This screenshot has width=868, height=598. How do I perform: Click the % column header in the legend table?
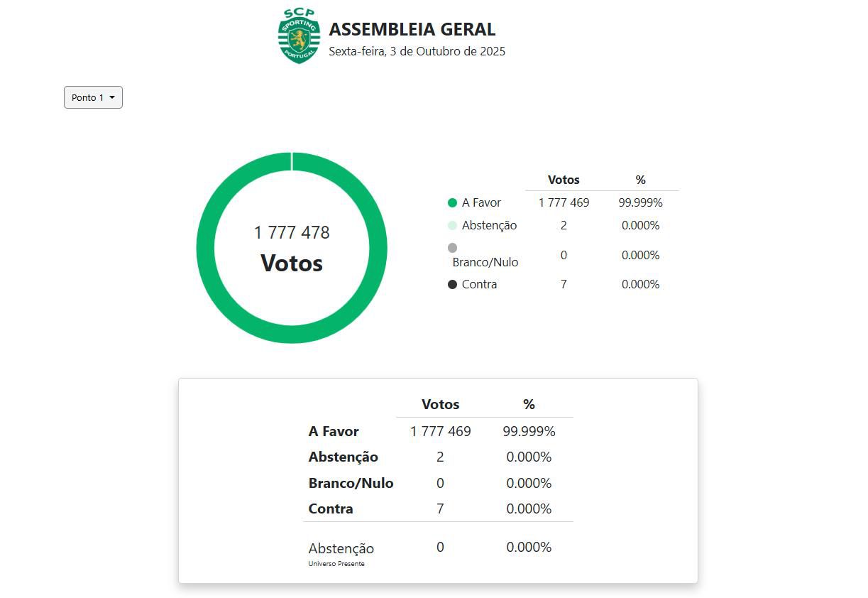pyautogui.click(x=640, y=180)
